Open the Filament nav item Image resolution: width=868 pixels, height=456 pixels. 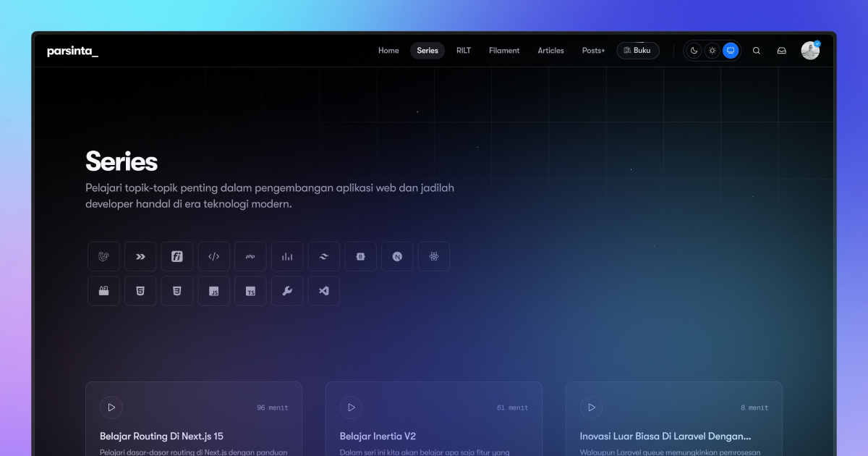pos(504,51)
